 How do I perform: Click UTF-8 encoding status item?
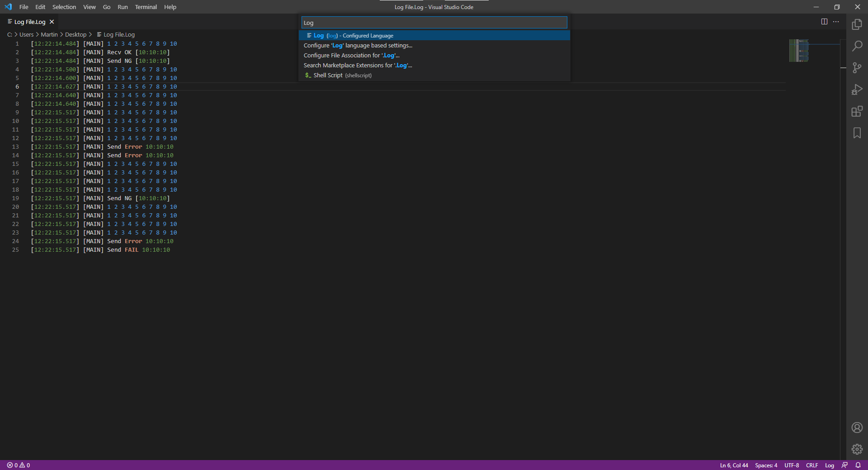792,465
